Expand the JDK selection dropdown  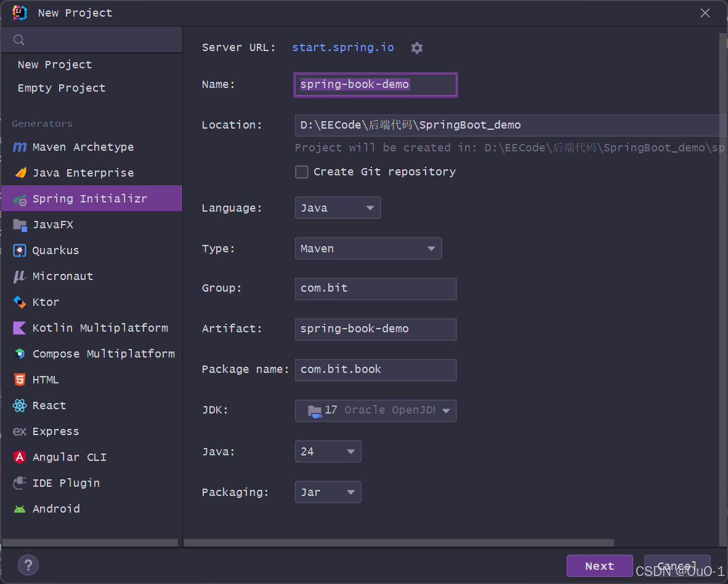coord(376,410)
